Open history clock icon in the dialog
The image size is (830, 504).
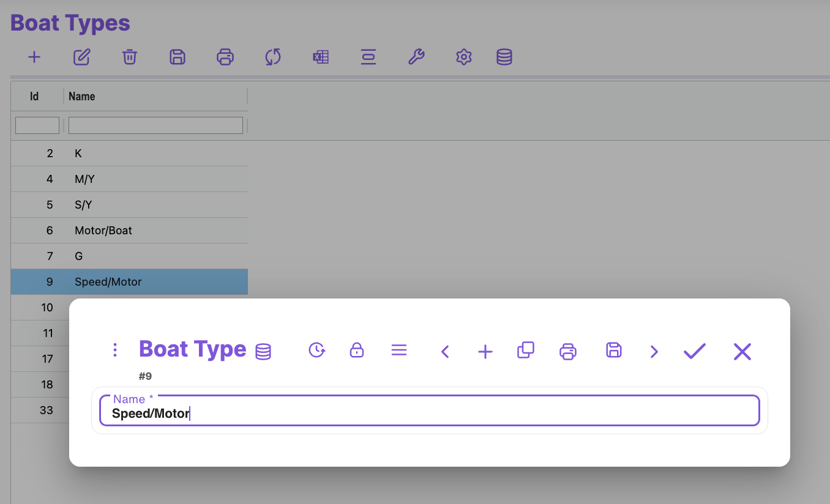316,350
